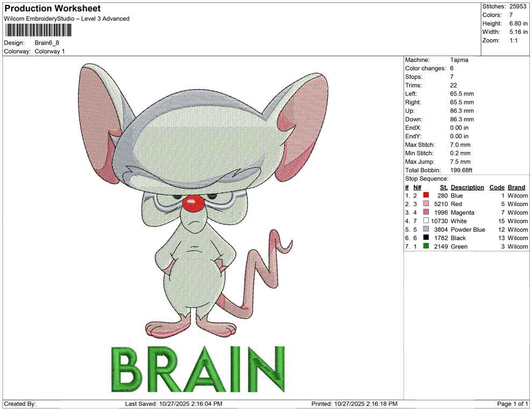Image resolution: width=532 pixels, height=409 pixels.
Task: Click the Stop Sequence heading
Action: (x=427, y=179)
